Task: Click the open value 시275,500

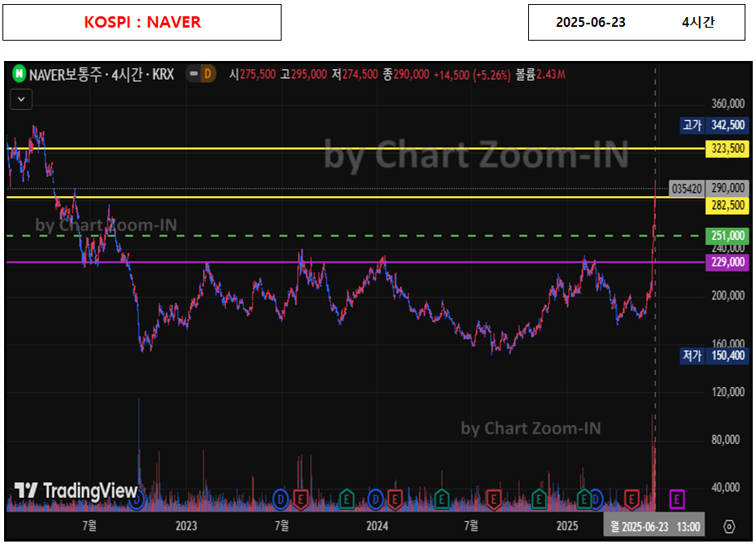Action: point(252,74)
